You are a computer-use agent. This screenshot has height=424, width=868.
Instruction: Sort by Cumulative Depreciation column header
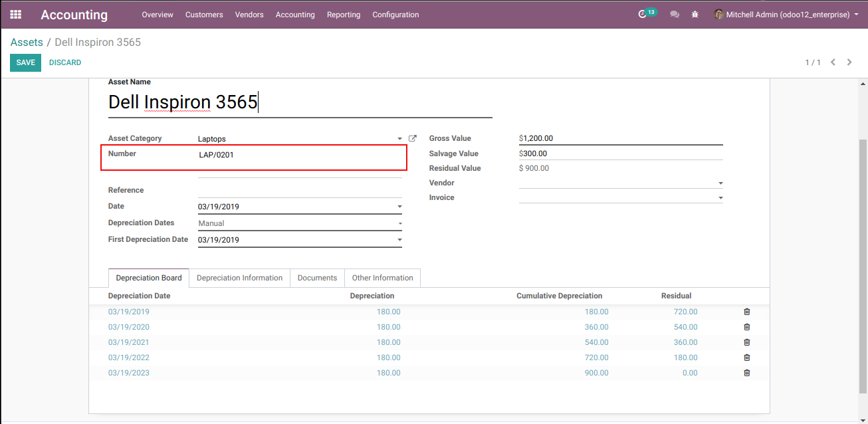point(560,296)
